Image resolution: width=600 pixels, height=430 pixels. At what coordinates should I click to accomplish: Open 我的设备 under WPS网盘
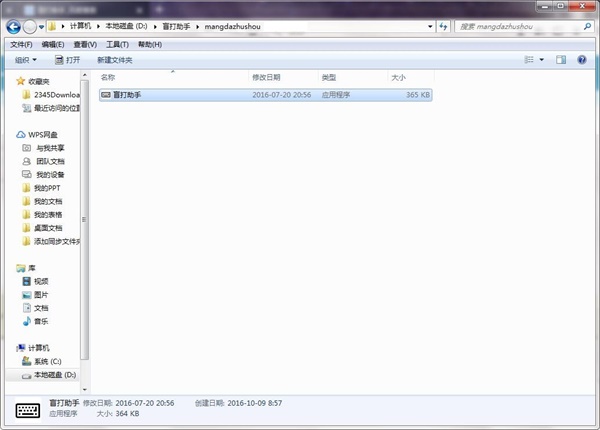click(x=43, y=175)
